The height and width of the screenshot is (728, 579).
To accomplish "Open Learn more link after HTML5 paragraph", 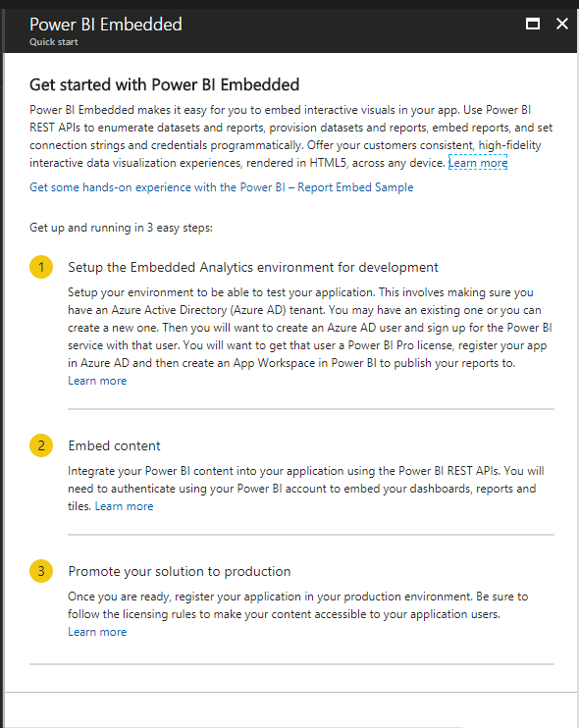I will point(478,163).
